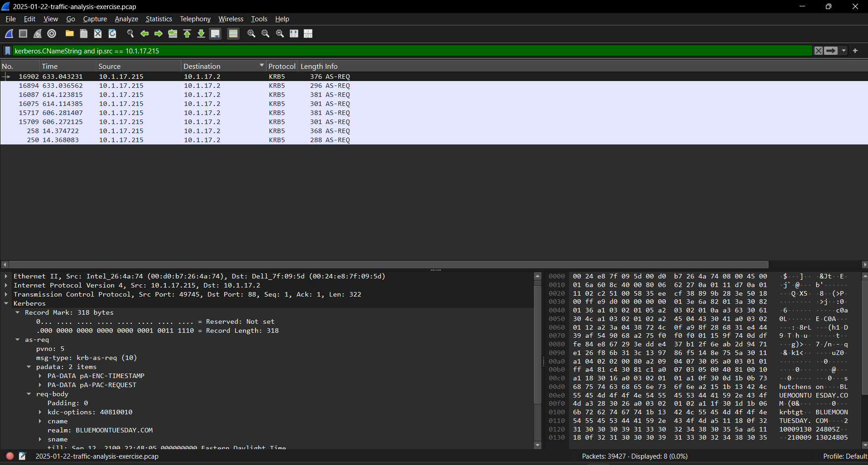Go to the first packet icon
868x465 pixels.
187,34
